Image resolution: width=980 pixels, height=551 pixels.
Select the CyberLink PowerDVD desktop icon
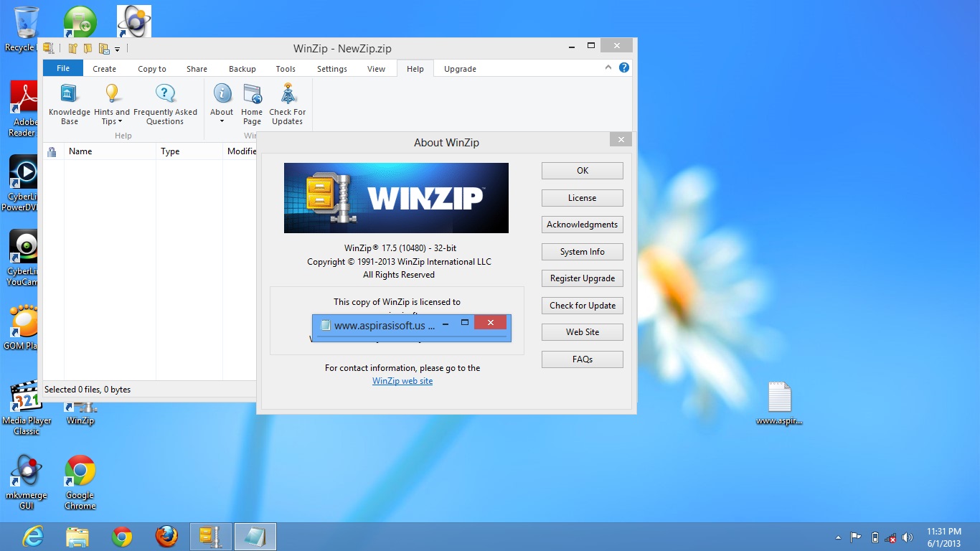point(20,183)
